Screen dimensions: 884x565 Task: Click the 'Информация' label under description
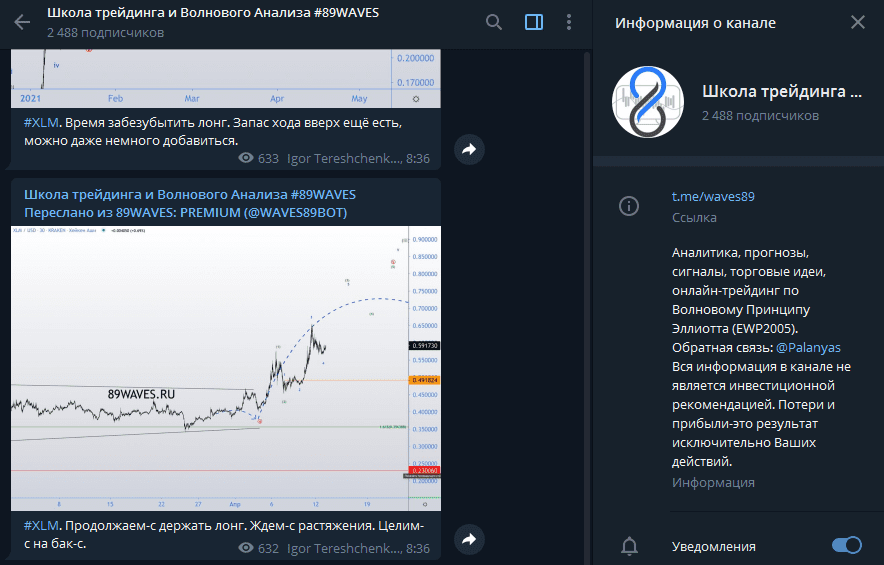click(713, 483)
